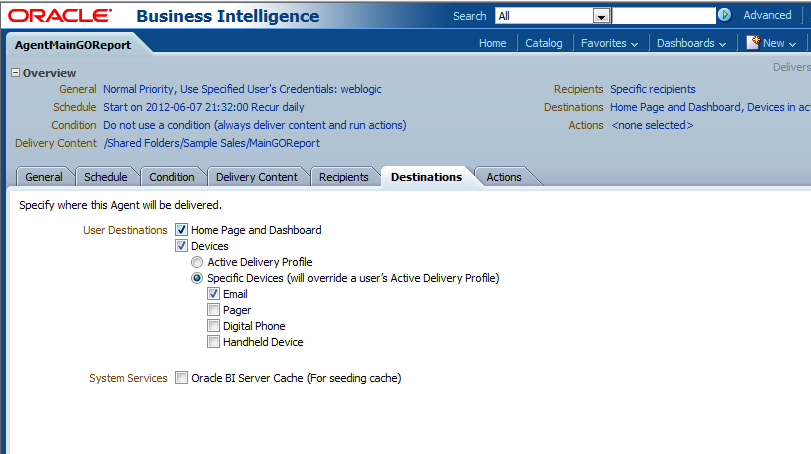811x454 pixels.
Task: Open Advanced search
Action: coord(767,15)
